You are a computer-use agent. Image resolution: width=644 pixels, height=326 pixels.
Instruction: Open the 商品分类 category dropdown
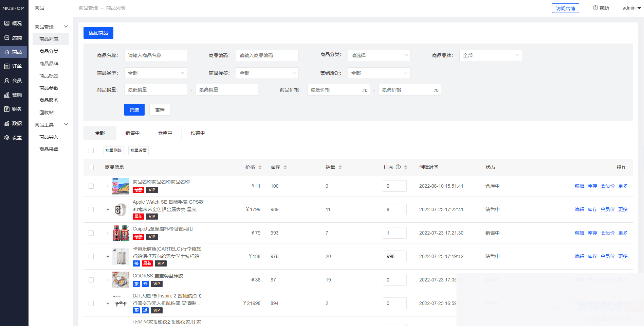(x=379, y=55)
